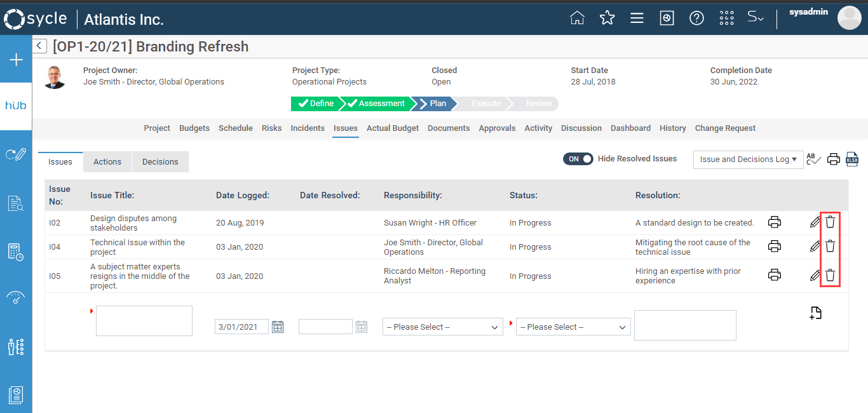Click the sysadmin user avatar

(x=850, y=18)
